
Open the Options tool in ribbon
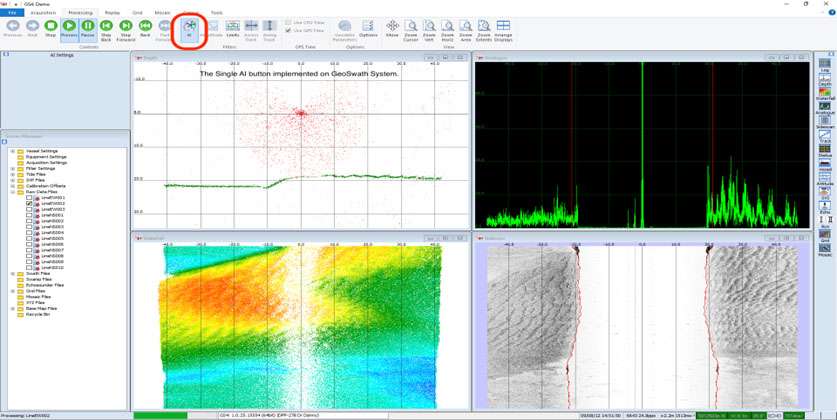[x=368, y=29]
